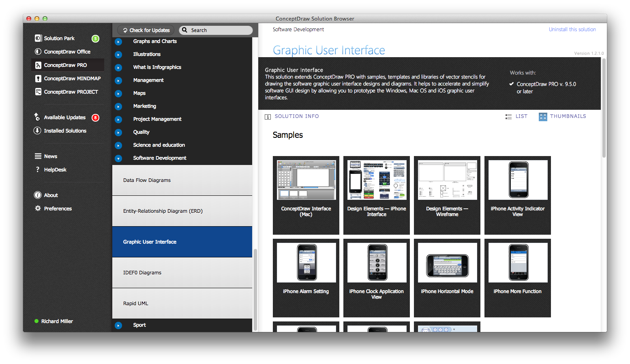Image resolution: width=630 pixels, height=364 pixels.
Task: Expand the Graphs and Charts category
Action: click(x=118, y=42)
